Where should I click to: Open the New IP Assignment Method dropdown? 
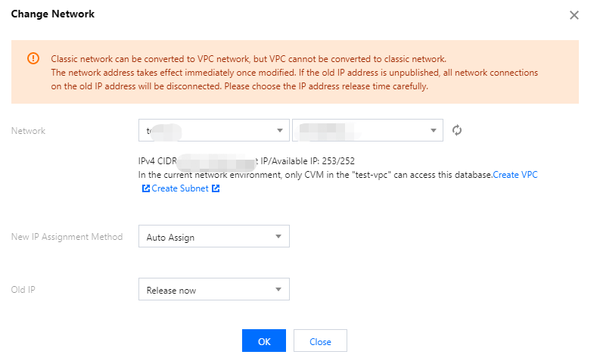[x=214, y=237]
